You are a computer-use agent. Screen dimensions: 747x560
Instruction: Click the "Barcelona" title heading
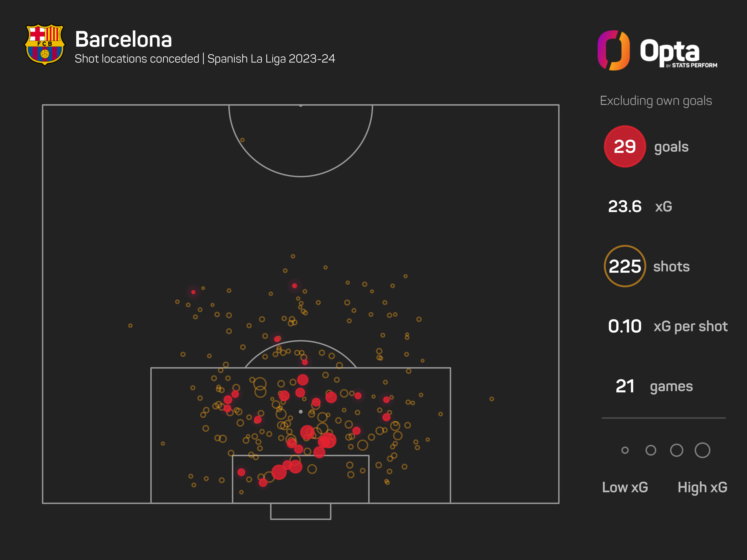tap(123, 40)
